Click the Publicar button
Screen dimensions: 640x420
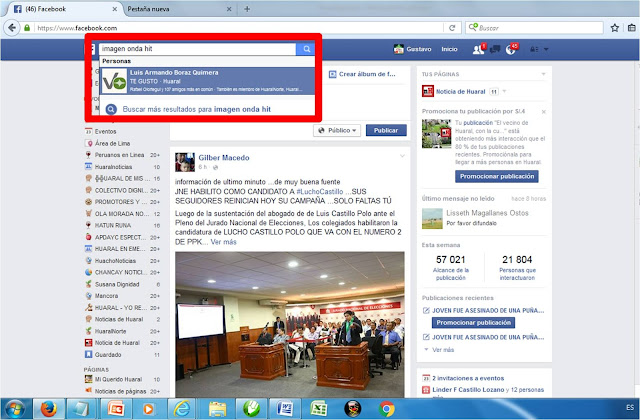[386, 131]
